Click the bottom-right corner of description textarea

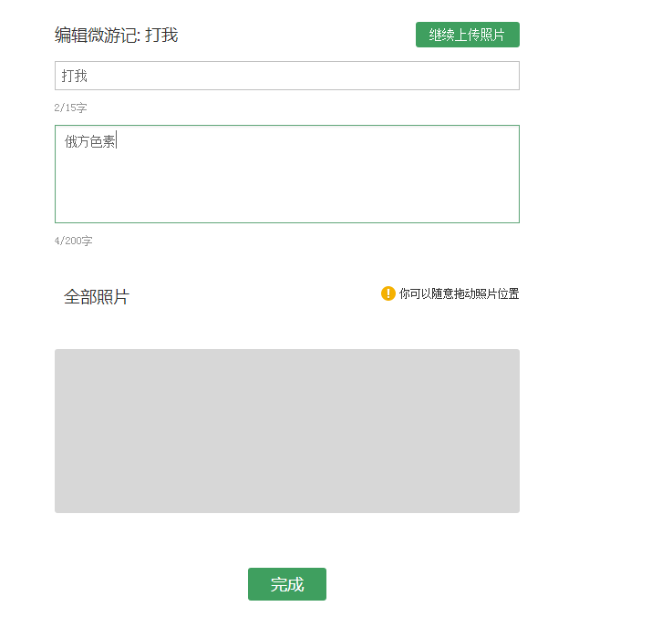(513, 217)
